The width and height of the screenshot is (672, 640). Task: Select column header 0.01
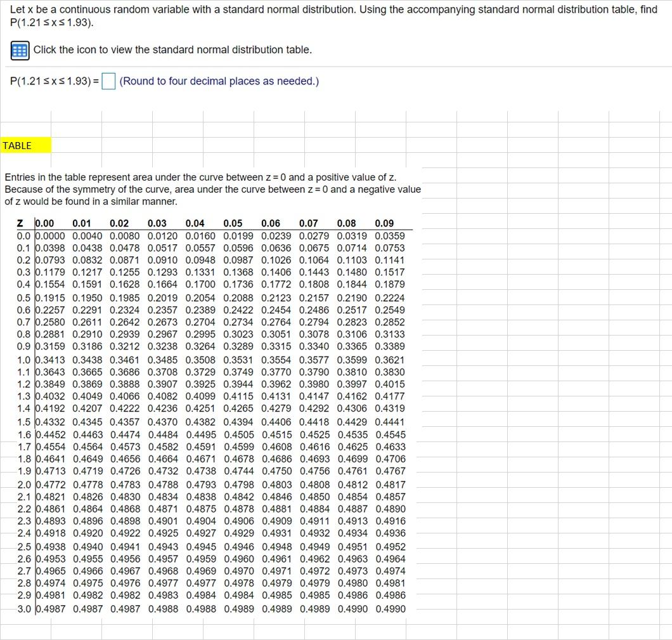(x=81, y=223)
